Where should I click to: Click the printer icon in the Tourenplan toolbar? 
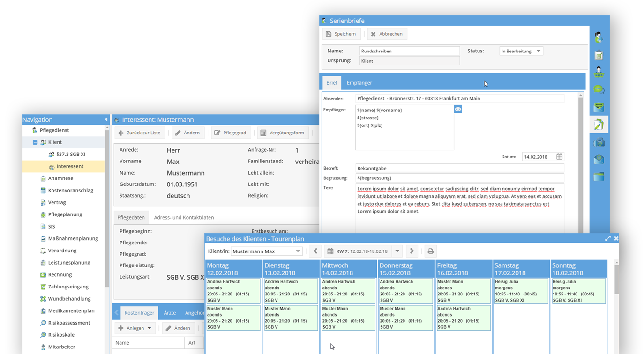point(430,251)
